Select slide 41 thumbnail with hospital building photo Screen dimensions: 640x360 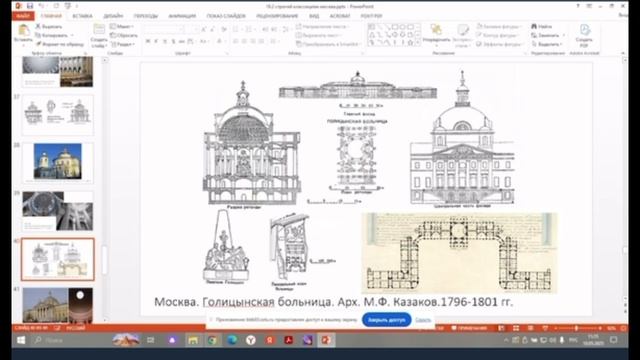click(x=58, y=306)
